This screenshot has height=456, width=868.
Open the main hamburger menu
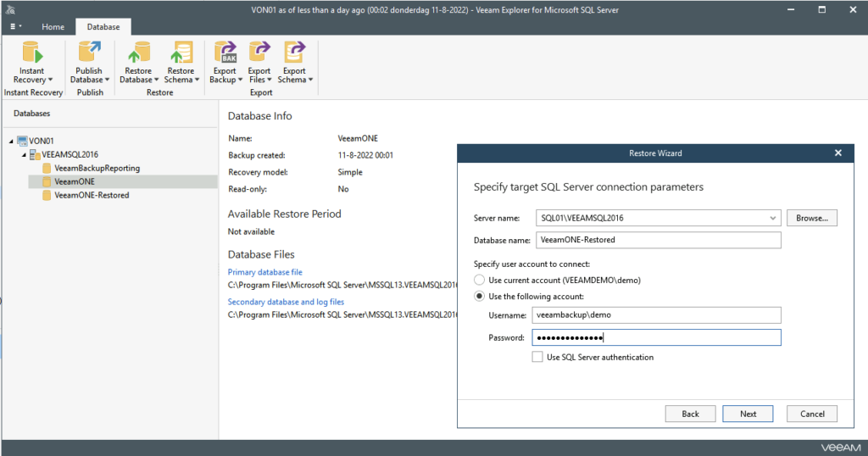pyautogui.click(x=15, y=26)
